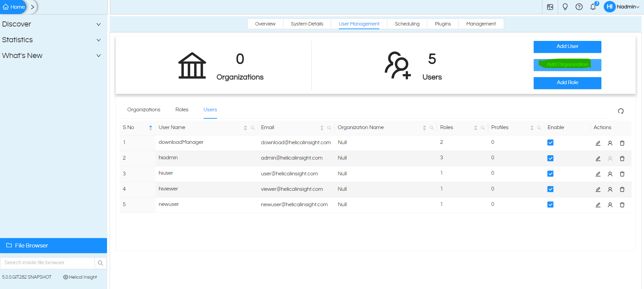Click the refresh icon above users table

pyautogui.click(x=621, y=111)
